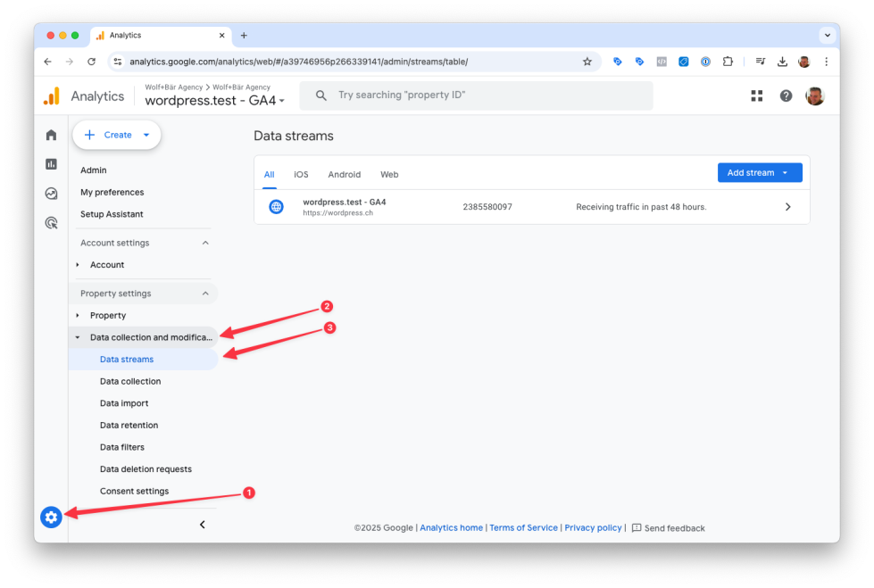This screenshot has height=588, width=874.
Task: Click the web stream globe icon
Action: 276,207
